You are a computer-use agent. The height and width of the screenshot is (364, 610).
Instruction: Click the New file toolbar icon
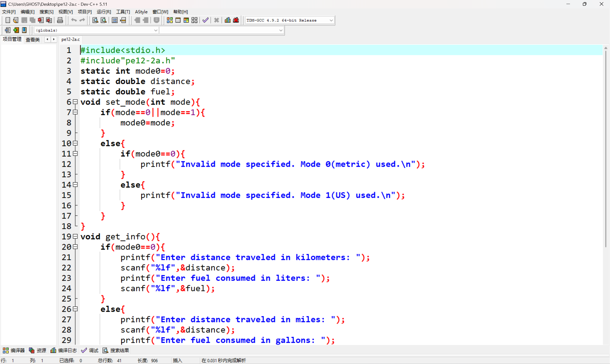pos(8,20)
